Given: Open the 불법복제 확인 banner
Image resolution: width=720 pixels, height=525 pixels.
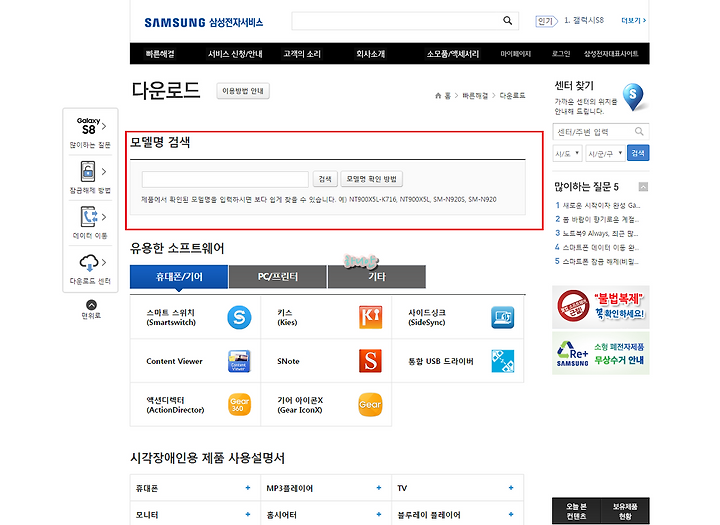Looking at the screenshot, I should (601, 307).
